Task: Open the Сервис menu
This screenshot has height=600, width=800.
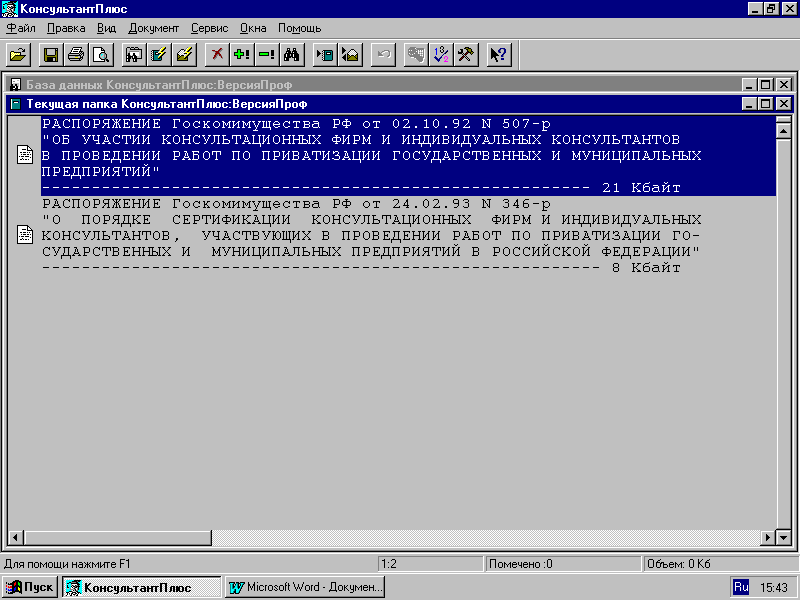Action: (x=209, y=28)
